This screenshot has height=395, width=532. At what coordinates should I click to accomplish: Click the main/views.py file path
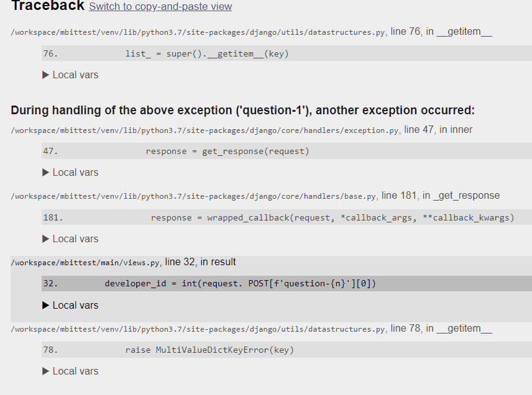point(86,263)
